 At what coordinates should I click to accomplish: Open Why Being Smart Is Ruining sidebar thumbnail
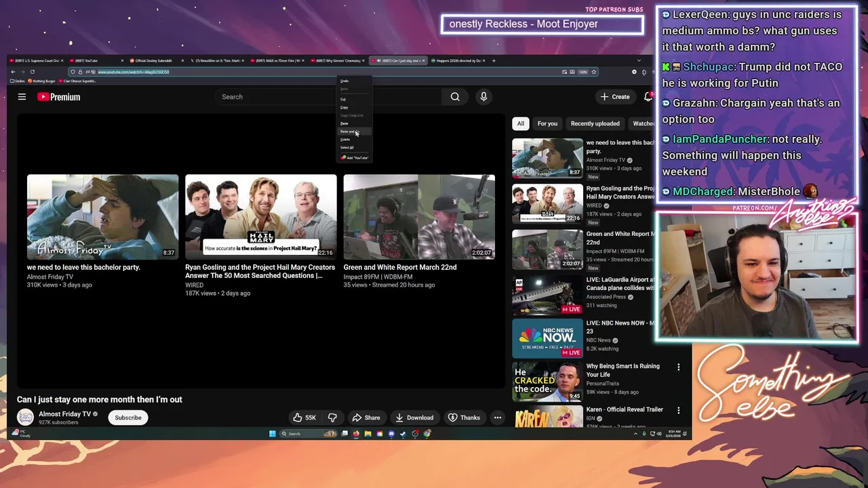click(547, 382)
